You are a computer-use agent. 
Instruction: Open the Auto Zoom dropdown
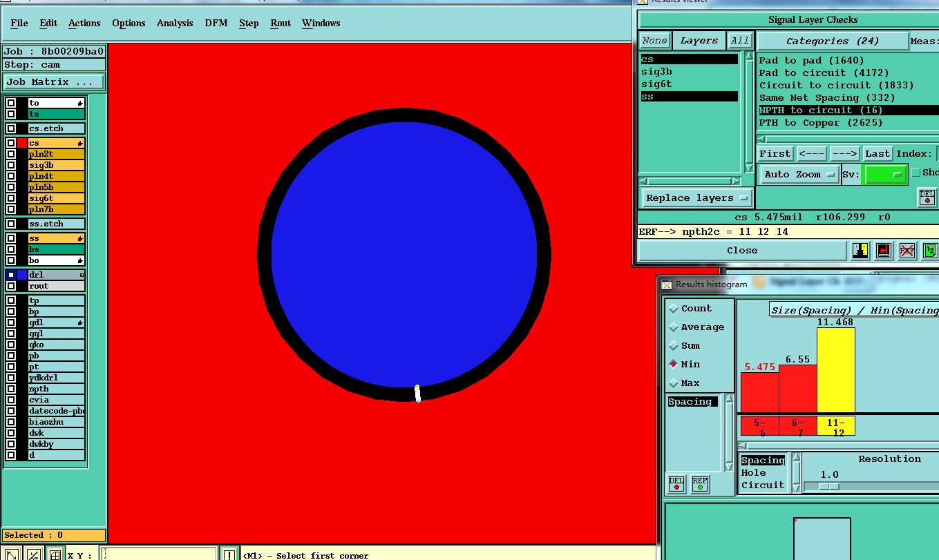(x=800, y=175)
